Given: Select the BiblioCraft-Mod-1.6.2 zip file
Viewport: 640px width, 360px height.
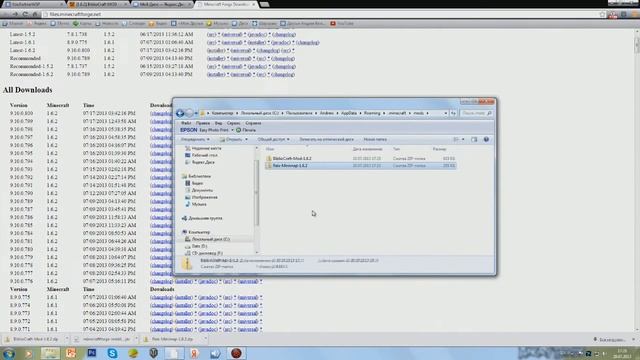Looking at the screenshot, I should point(292,158).
